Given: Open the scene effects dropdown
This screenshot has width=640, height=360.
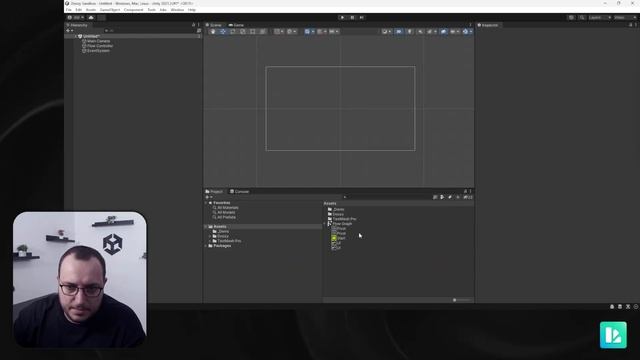Looking at the screenshot, I should (431, 31).
